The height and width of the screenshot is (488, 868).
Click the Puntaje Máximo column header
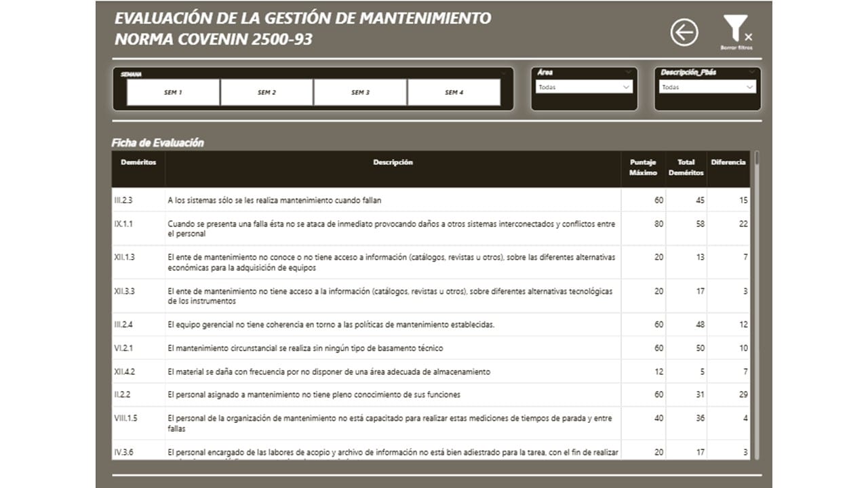[x=643, y=167]
